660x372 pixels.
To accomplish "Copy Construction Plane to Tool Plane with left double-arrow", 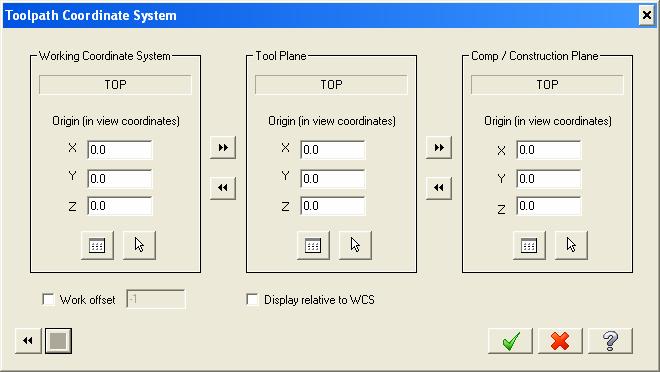I will (x=439, y=188).
